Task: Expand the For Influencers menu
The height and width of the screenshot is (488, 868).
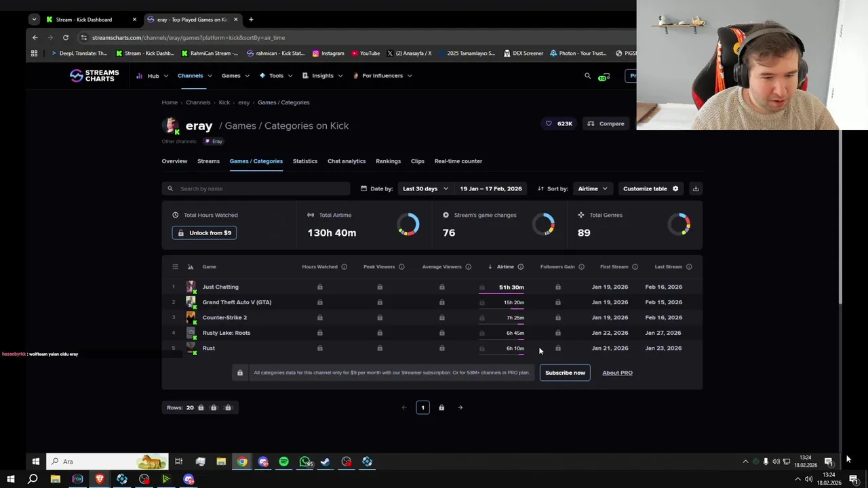Action: click(382, 76)
